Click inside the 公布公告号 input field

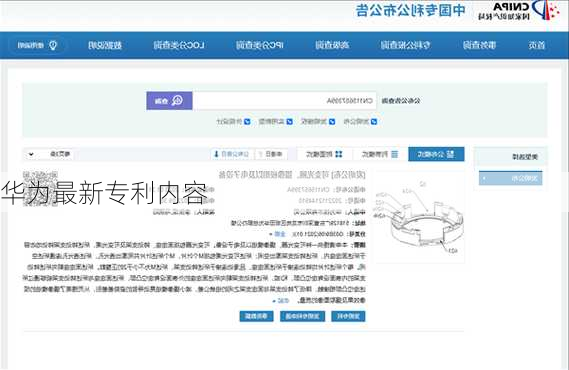coord(284,101)
